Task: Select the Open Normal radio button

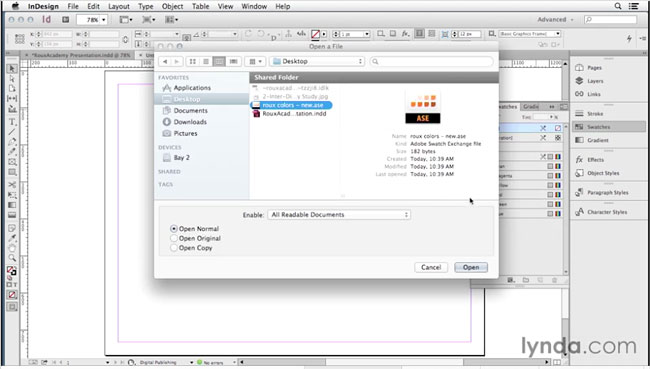Action: tap(174, 228)
